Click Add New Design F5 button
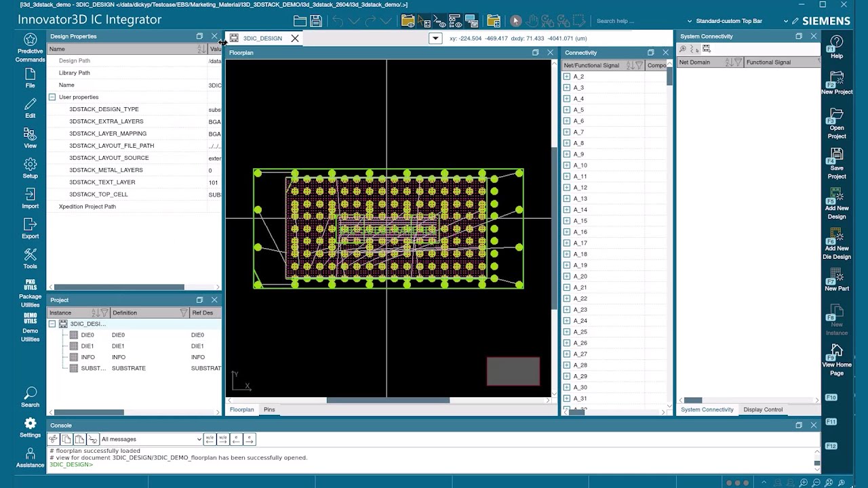This screenshot has height=488, width=868. click(x=837, y=203)
